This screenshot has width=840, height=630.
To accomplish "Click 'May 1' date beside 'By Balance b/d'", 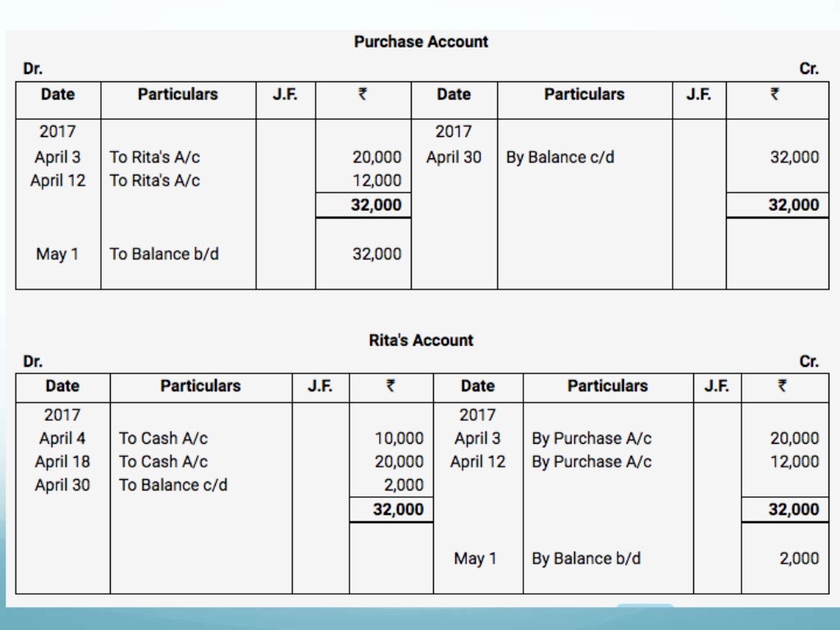I will 475,558.
